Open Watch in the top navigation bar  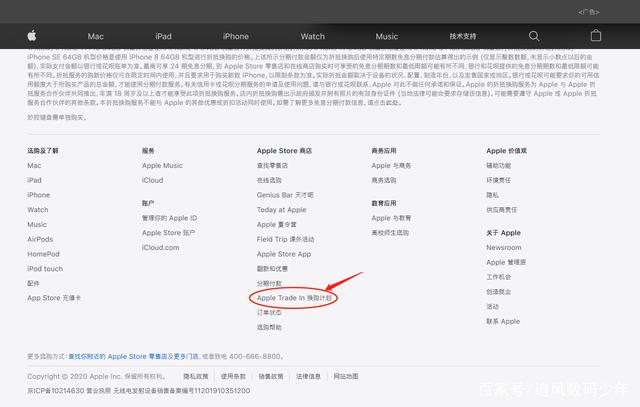[x=313, y=36]
